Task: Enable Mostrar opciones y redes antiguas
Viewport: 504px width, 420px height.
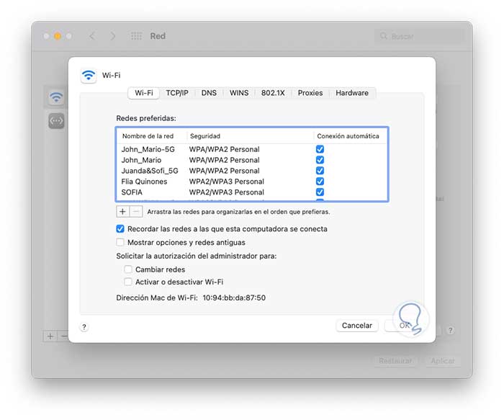Action: coord(120,242)
